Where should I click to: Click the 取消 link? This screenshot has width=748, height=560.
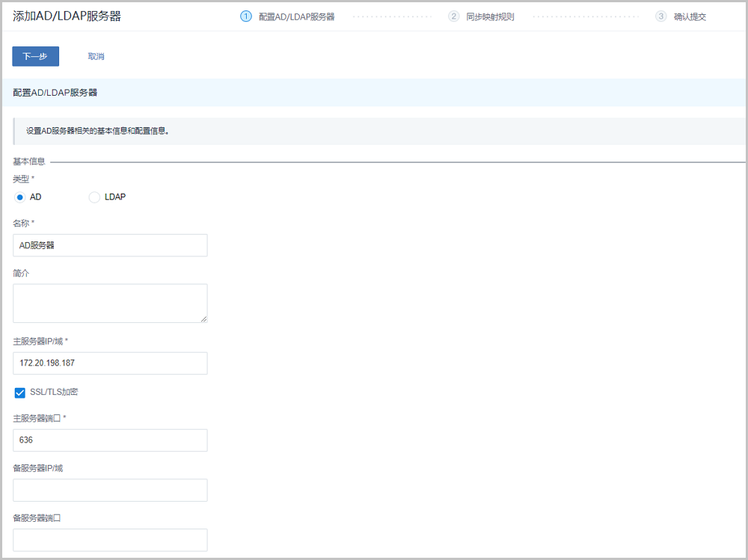click(96, 56)
